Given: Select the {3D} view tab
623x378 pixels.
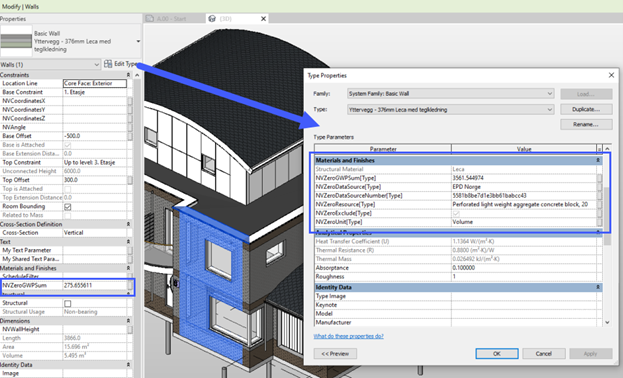Looking at the screenshot, I should (x=237, y=19).
